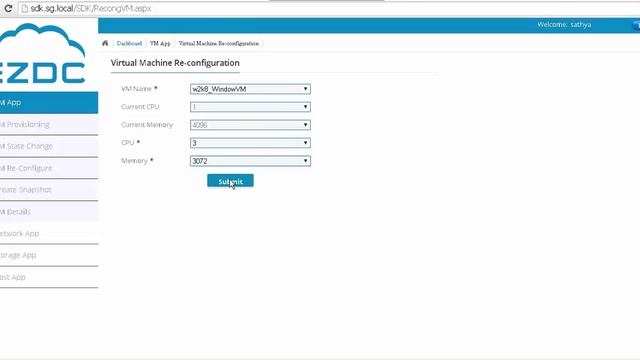Click the Current CPU field label
Image resolution: width=640 pixels, height=360 pixels.
(x=140, y=107)
